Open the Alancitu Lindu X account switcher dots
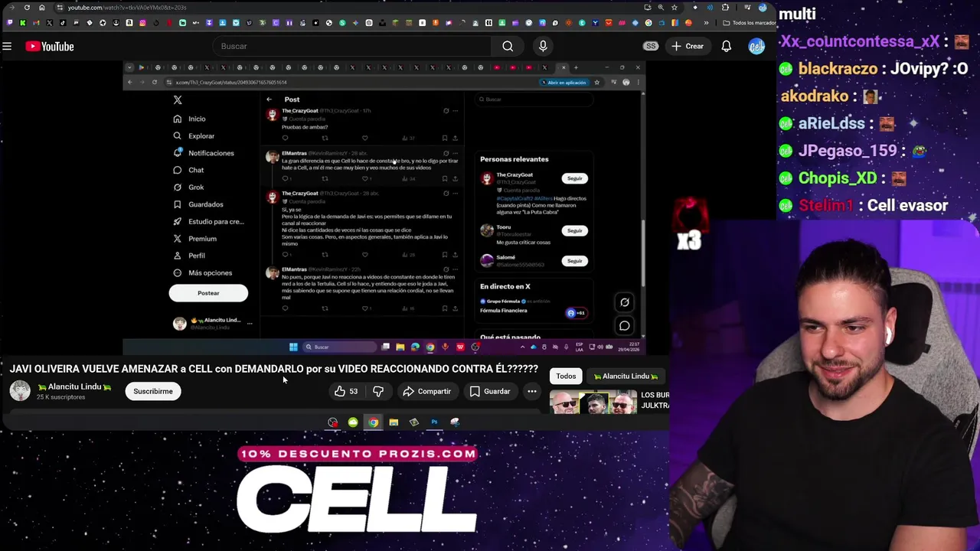Image resolution: width=980 pixels, height=551 pixels. (250, 324)
